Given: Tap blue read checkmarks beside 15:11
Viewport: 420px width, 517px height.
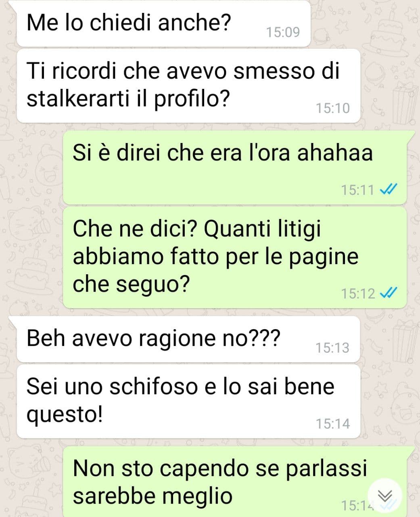Looking at the screenshot, I should click(389, 189).
